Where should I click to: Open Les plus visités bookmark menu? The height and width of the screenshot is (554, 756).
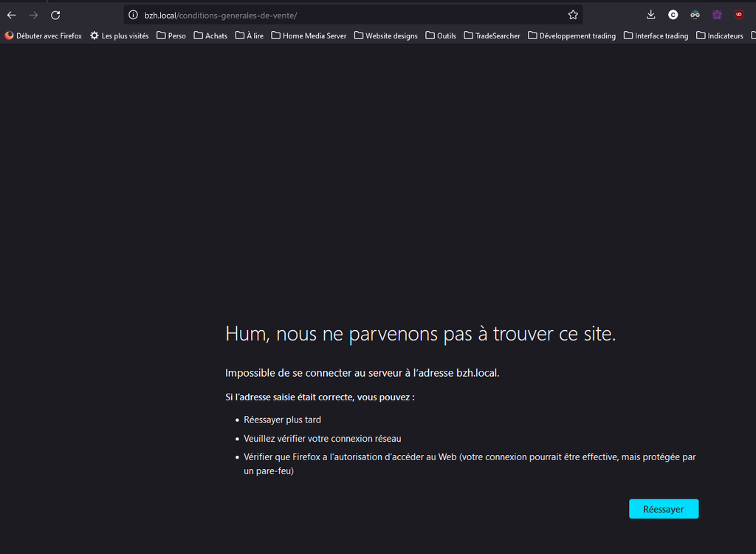119,35
